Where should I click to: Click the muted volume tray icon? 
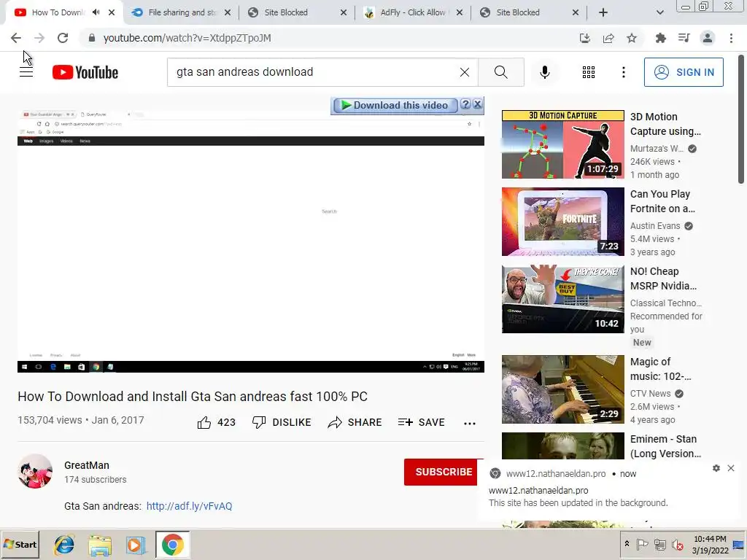677,544
